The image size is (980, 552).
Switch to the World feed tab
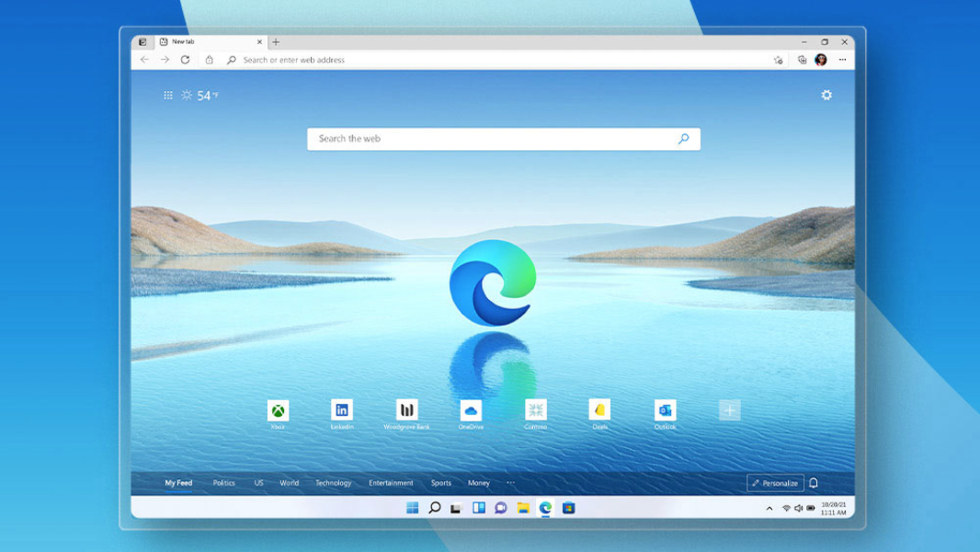[290, 483]
